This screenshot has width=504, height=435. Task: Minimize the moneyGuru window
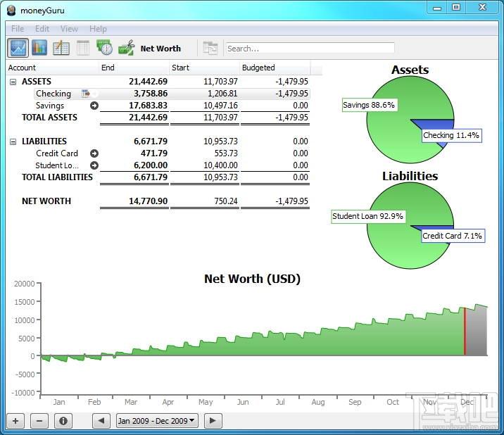[x=437, y=8]
